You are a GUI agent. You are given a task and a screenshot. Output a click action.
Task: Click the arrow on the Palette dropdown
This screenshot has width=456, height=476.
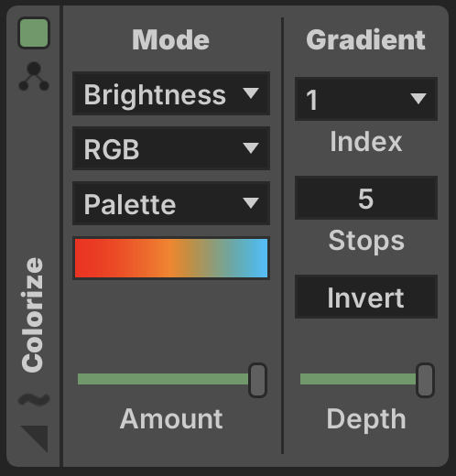coord(251,203)
